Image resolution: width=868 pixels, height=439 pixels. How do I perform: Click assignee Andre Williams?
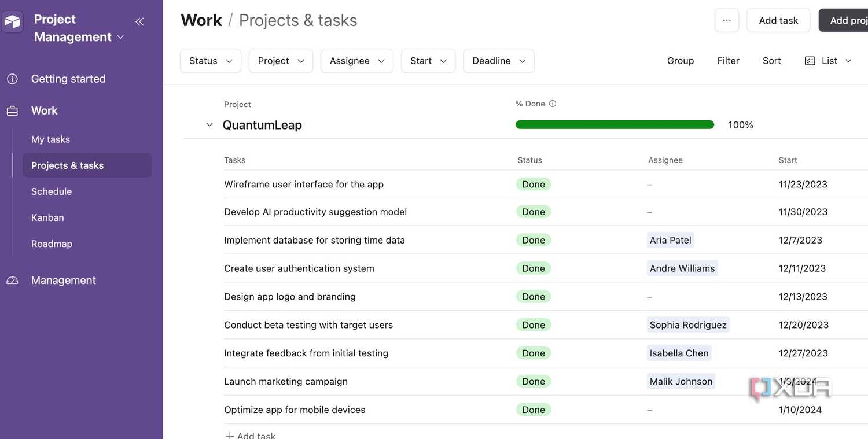point(682,268)
